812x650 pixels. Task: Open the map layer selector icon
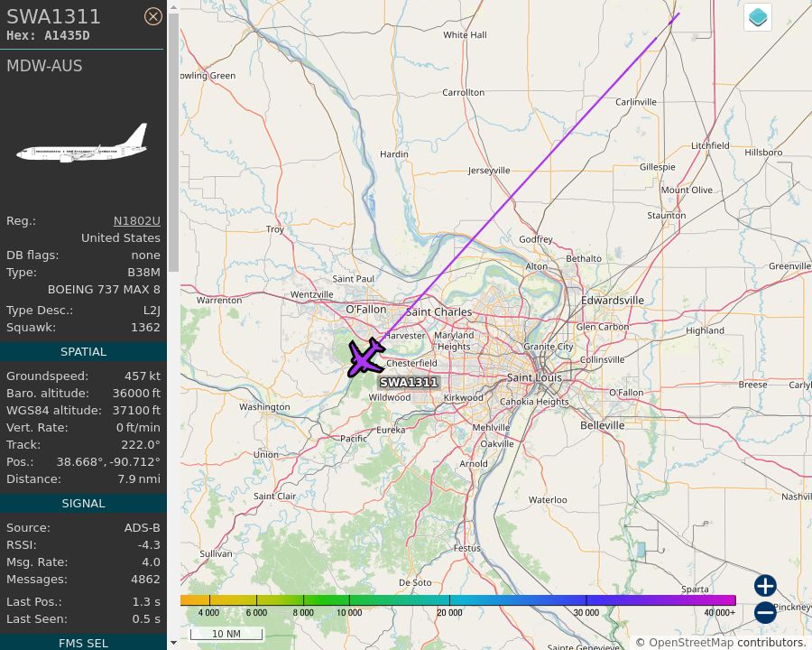(x=758, y=17)
